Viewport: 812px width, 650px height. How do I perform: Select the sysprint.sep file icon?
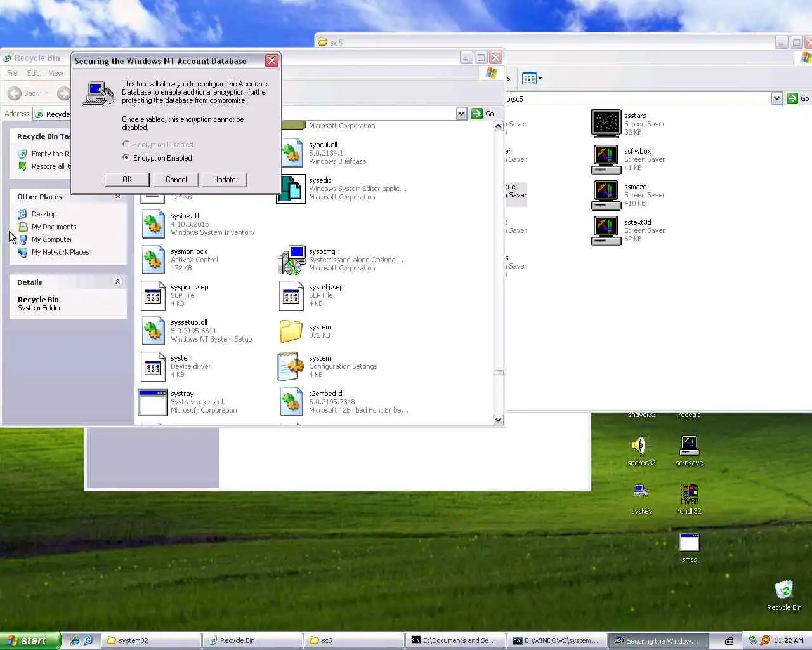click(x=153, y=296)
